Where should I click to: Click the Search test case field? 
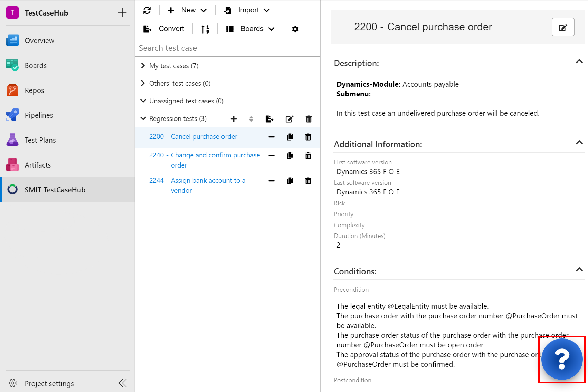tap(227, 48)
